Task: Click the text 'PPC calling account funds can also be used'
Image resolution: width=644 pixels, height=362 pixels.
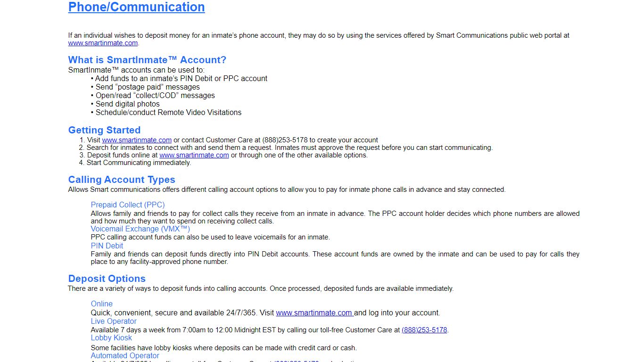Action: [210, 237]
